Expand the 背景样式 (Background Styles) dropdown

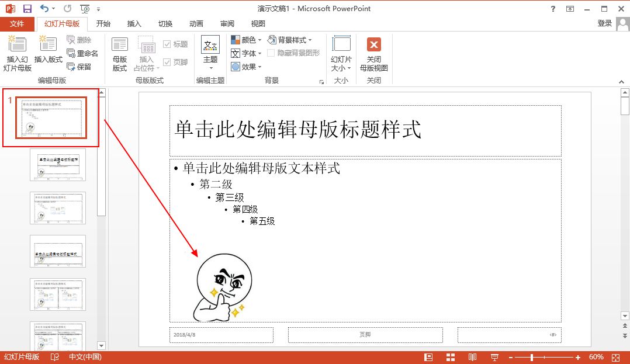(x=289, y=40)
